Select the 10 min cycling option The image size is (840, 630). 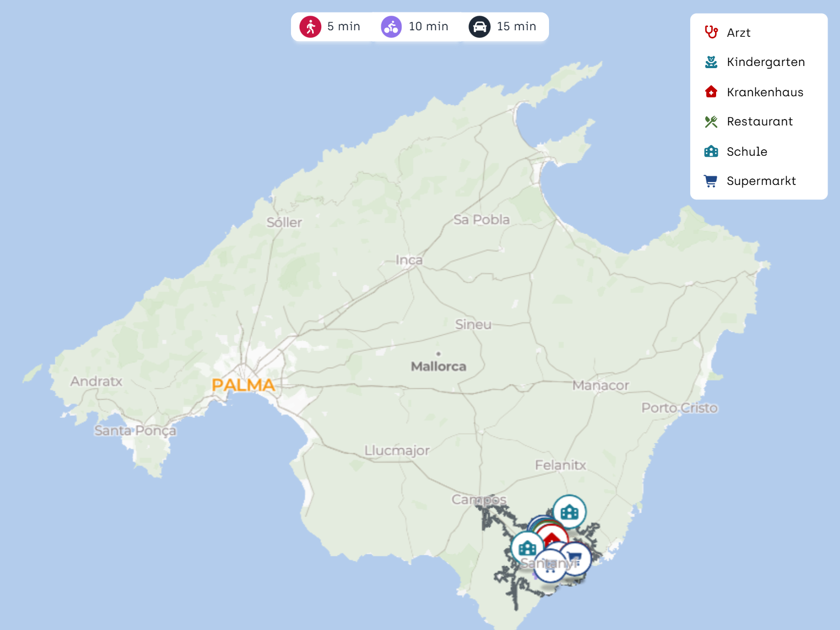coord(415,26)
